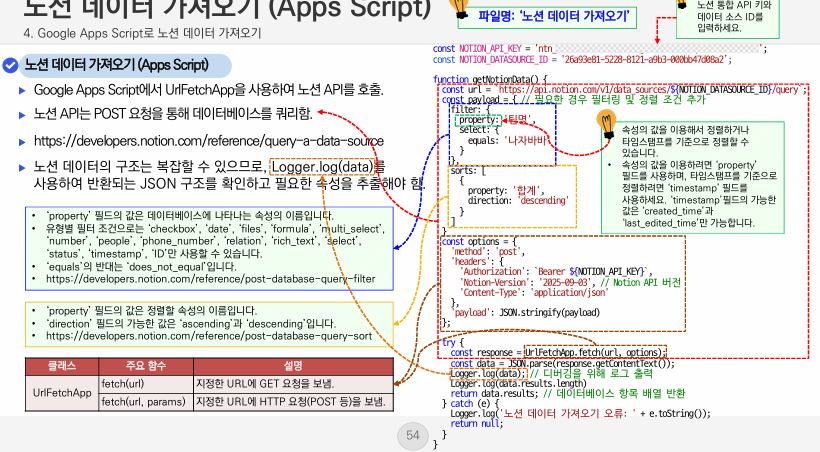Click the 'function getNotionData()' code line
The width and height of the screenshot is (820, 452).
point(490,80)
